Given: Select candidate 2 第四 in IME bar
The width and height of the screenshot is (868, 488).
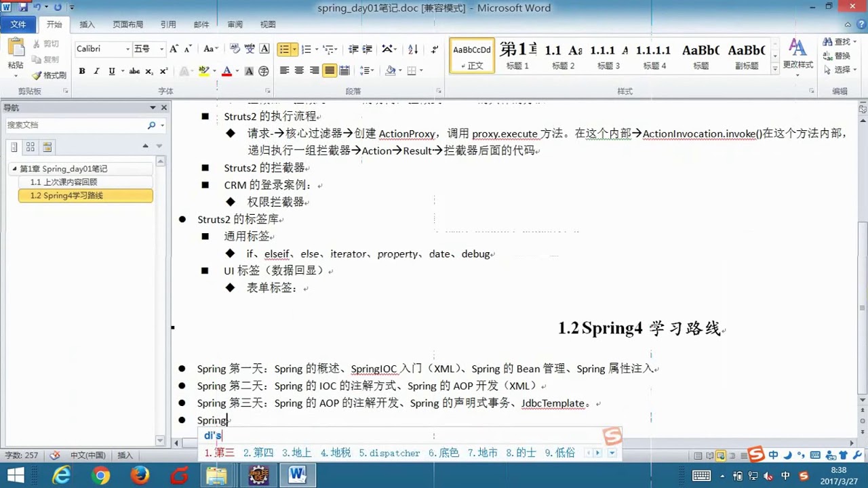Looking at the screenshot, I should pyautogui.click(x=258, y=453).
